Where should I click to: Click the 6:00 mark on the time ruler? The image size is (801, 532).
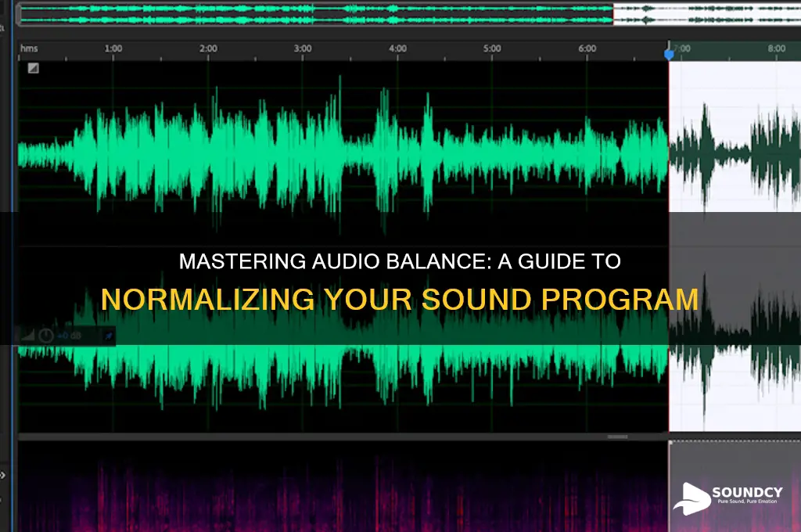[587, 49]
